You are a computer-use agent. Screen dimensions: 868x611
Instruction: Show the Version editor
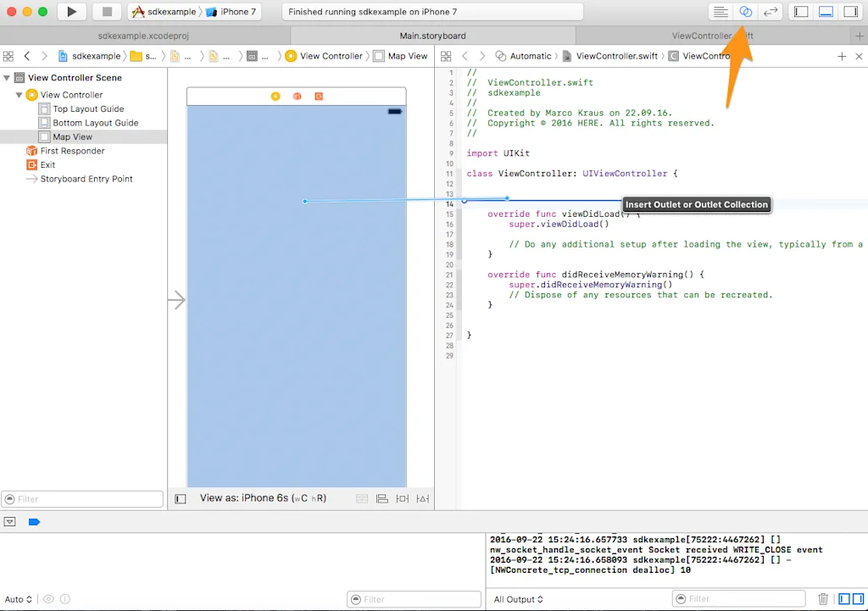tap(770, 12)
